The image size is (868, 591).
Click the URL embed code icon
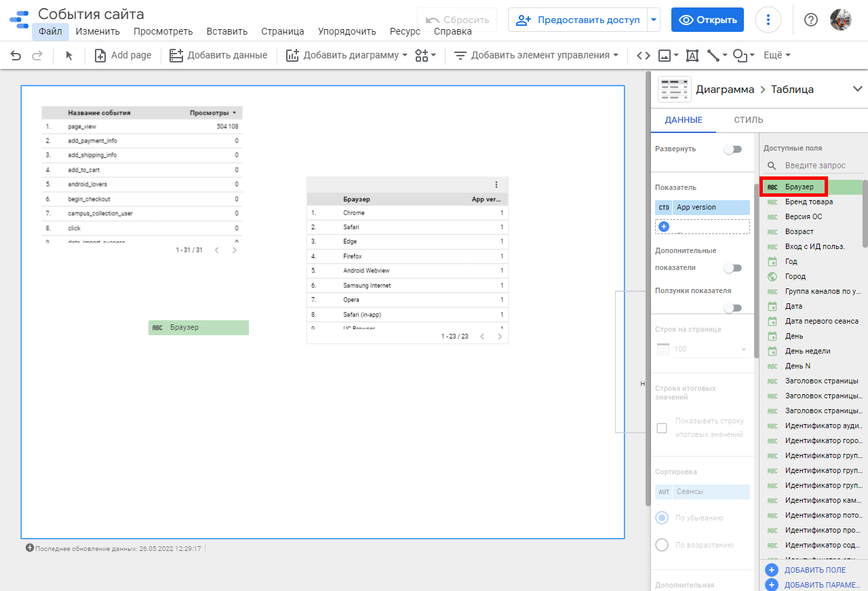[644, 56]
